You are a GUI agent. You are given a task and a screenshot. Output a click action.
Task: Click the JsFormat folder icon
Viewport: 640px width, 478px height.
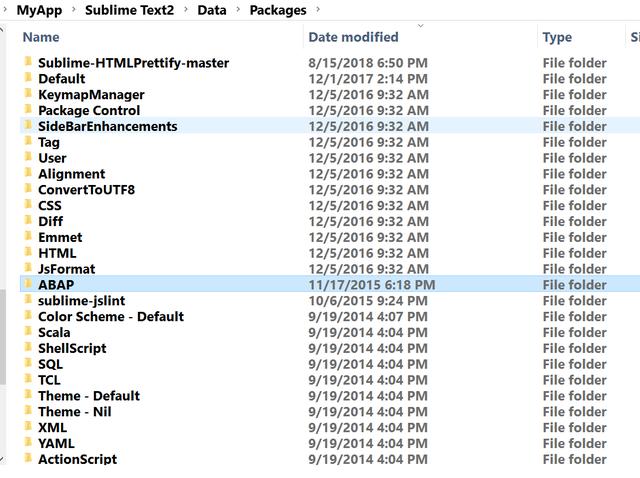point(28,268)
